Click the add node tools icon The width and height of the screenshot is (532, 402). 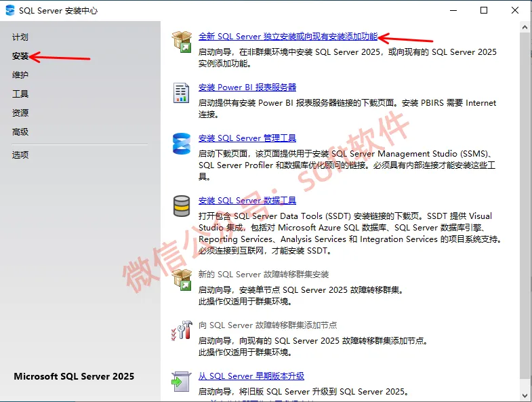(x=182, y=330)
